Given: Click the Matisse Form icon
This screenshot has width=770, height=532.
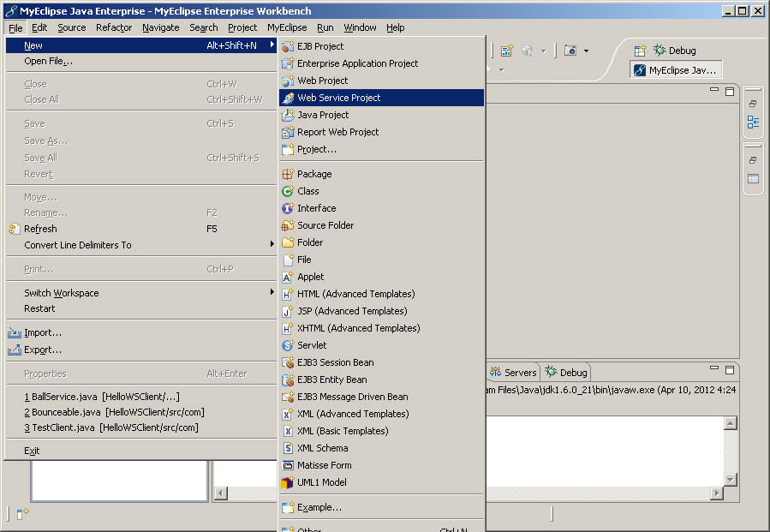Looking at the screenshot, I should (x=288, y=465).
